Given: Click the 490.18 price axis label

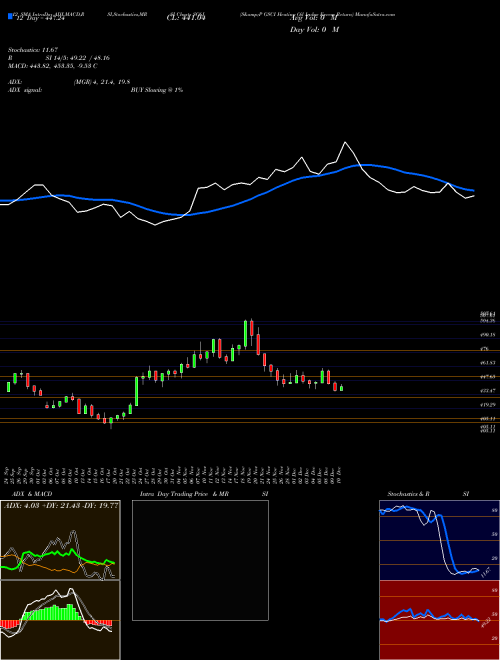Looking at the screenshot, I should 488,335.
